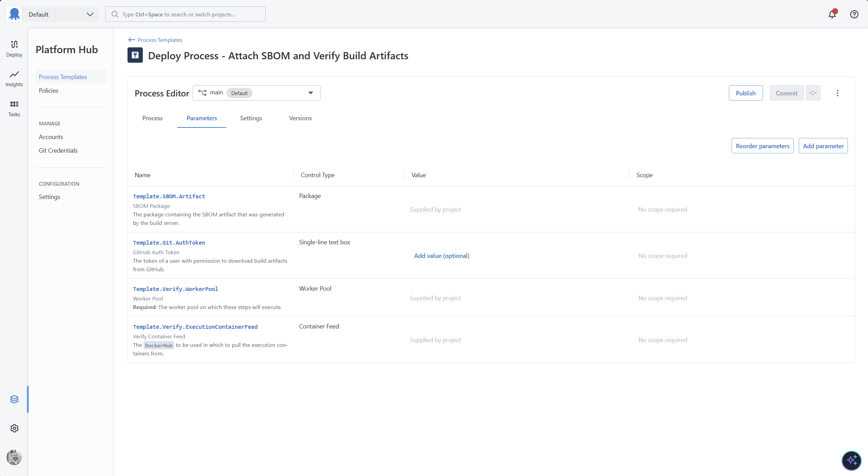Click the Publish button
This screenshot has width=868, height=476.
746,93
